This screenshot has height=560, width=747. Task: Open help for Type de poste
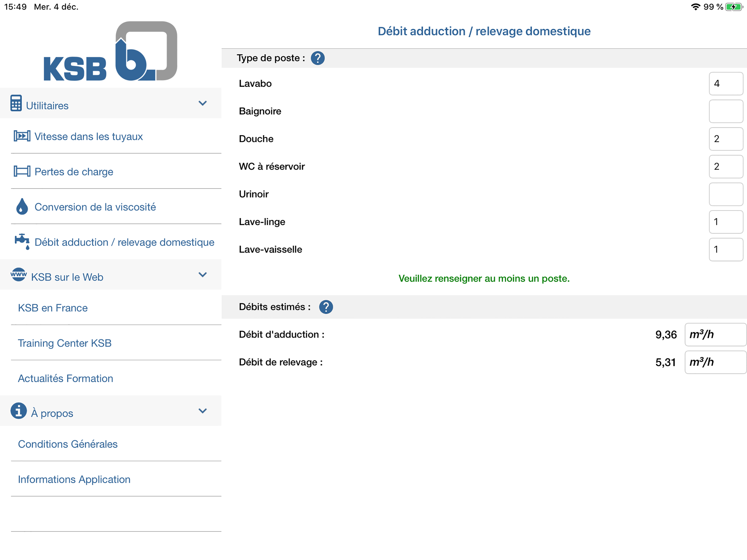[318, 58]
